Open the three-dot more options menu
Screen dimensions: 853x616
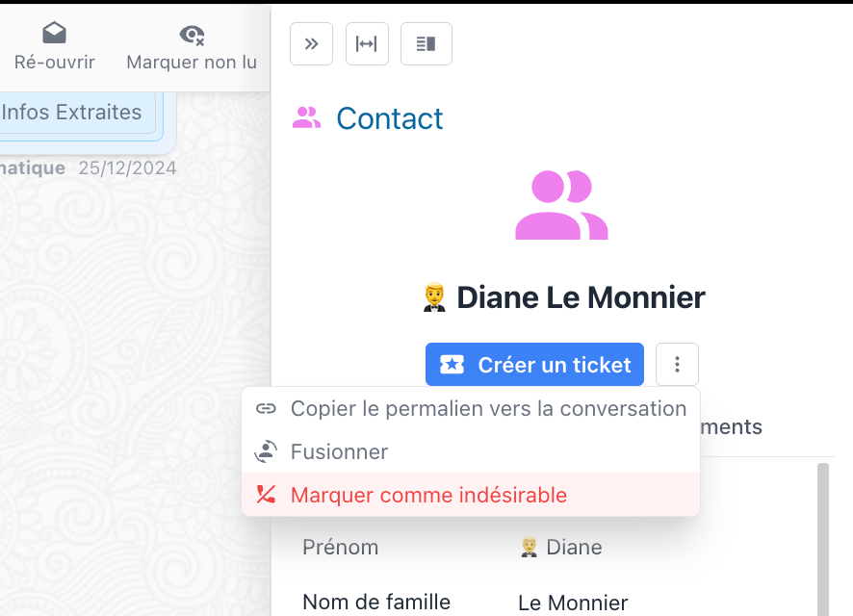tap(677, 365)
